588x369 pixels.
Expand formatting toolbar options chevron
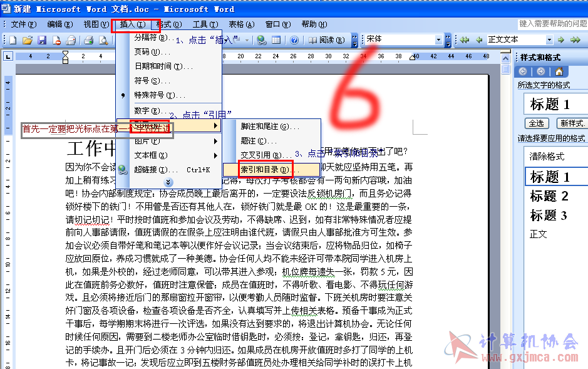(x=448, y=41)
